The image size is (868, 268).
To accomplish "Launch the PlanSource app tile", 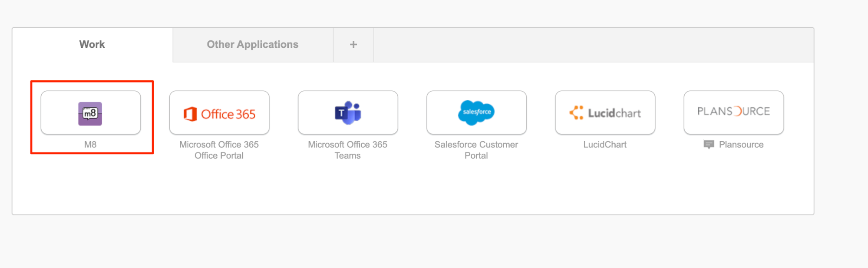I will point(733,112).
